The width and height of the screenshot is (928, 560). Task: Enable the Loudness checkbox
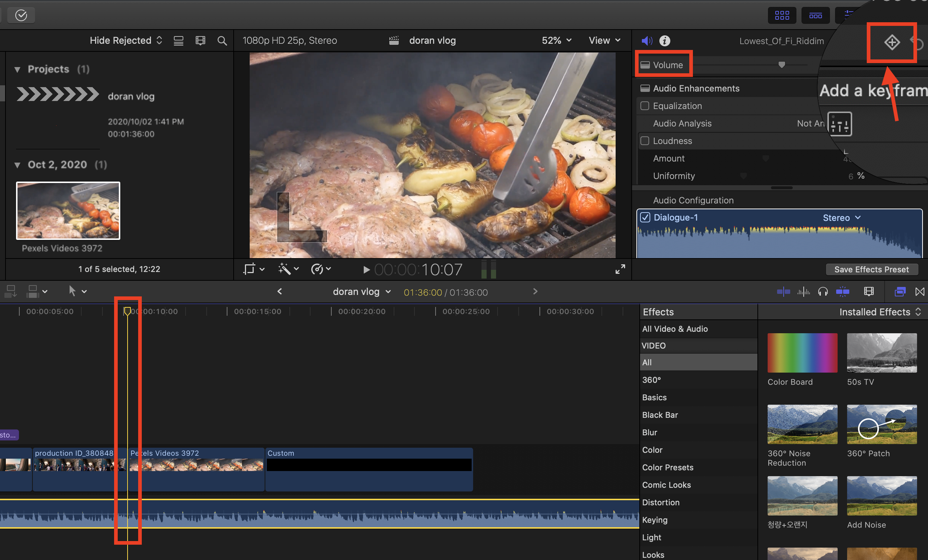645,141
